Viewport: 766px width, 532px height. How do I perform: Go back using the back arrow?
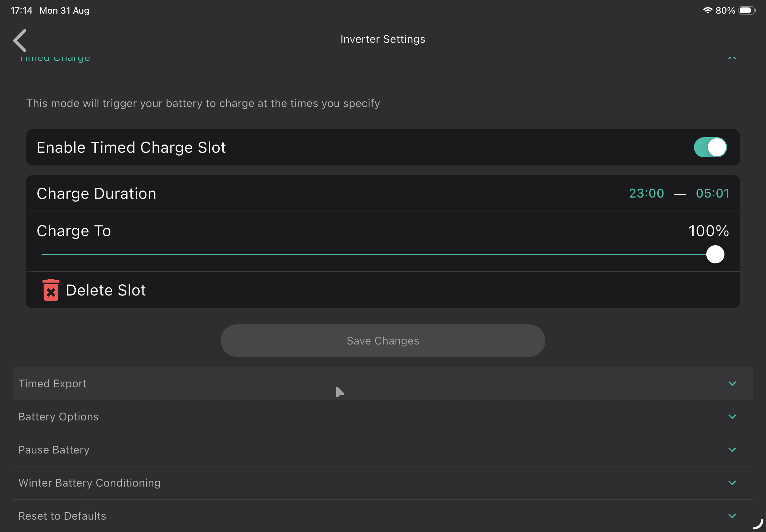coord(20,40)
